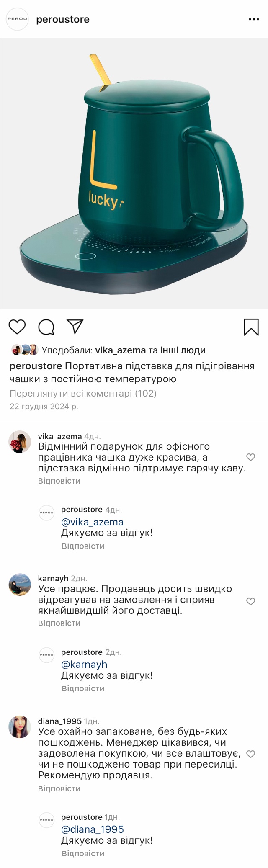
Task: Click the PEROU profile logo in header
Action: click(17, 19)
